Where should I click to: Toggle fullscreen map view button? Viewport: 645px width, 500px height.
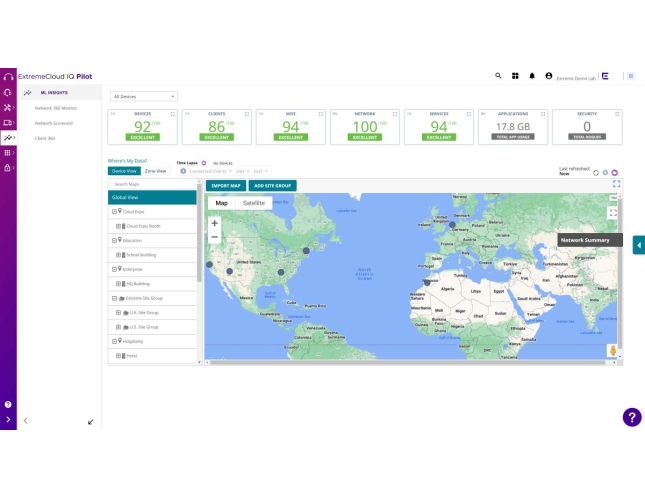(x=613, y=212)
